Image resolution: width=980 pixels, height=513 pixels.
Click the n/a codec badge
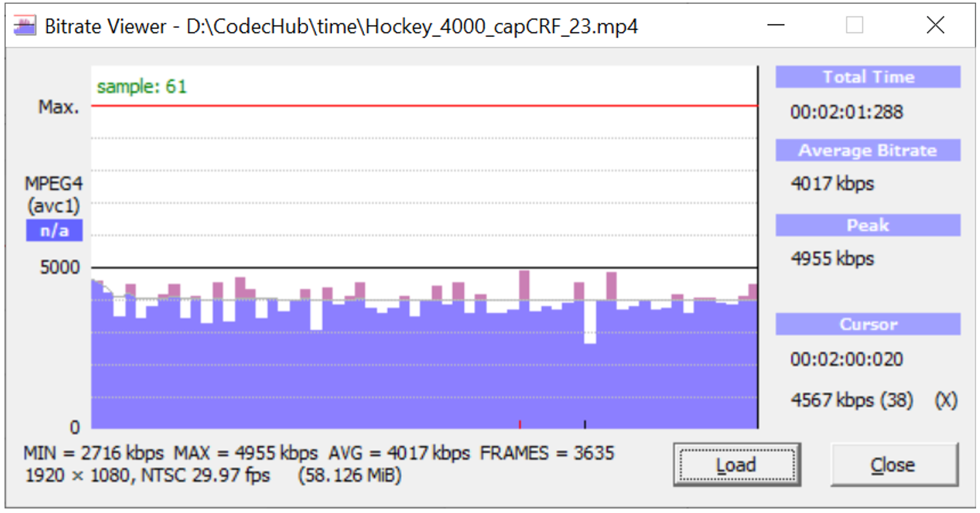54,231
